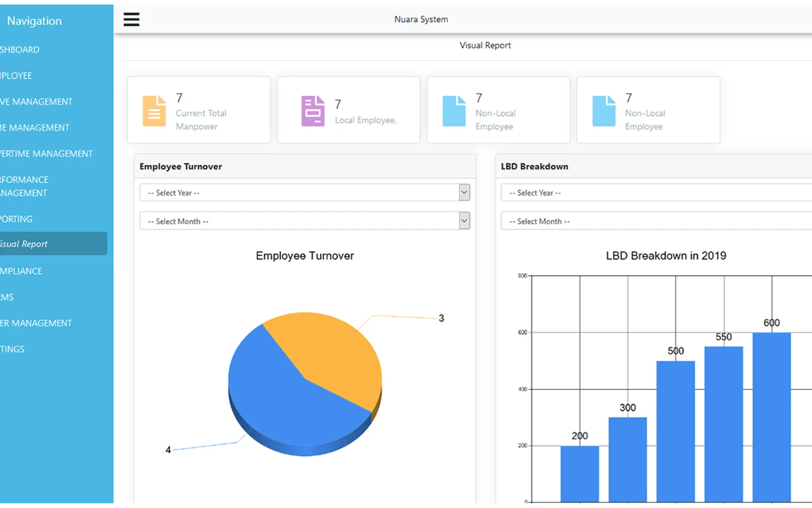Image resolution: width=812 pixels, height=508 pixels.
Task: Click the Current Total Manpower card text
Action: pos(201,120)
